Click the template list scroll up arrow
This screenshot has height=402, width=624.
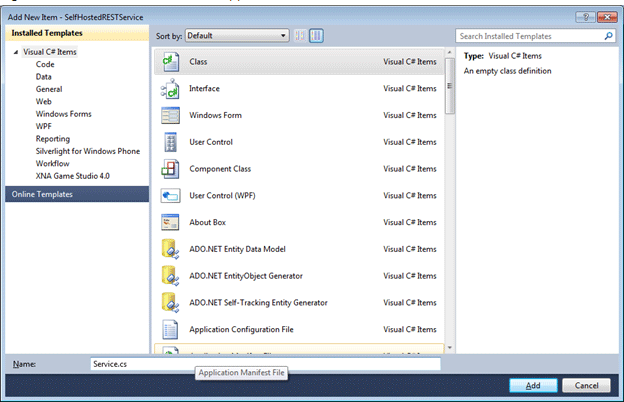click(x=449, y=52)
